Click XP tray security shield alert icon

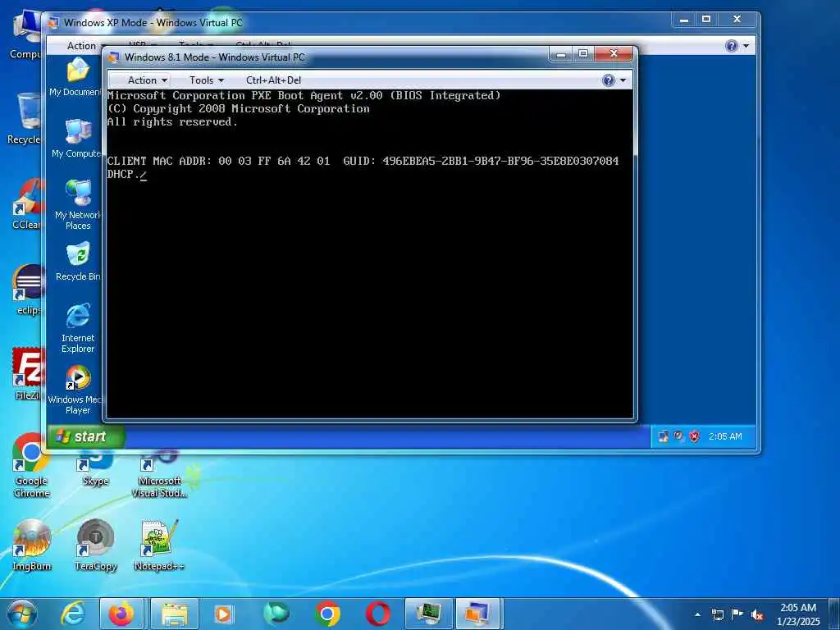695,436
